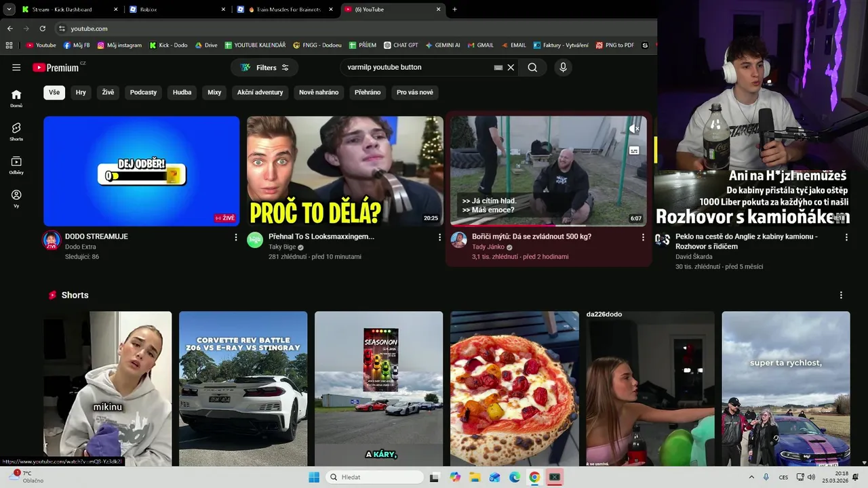Unmute the Bořiči mýtů video preview
This screenshot has height=488, width=868.
(634, 129)
